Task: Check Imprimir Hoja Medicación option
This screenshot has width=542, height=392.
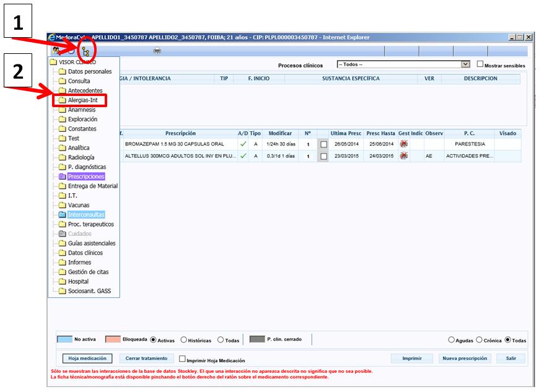Action: pyautogui.click(x=182, y=359)
